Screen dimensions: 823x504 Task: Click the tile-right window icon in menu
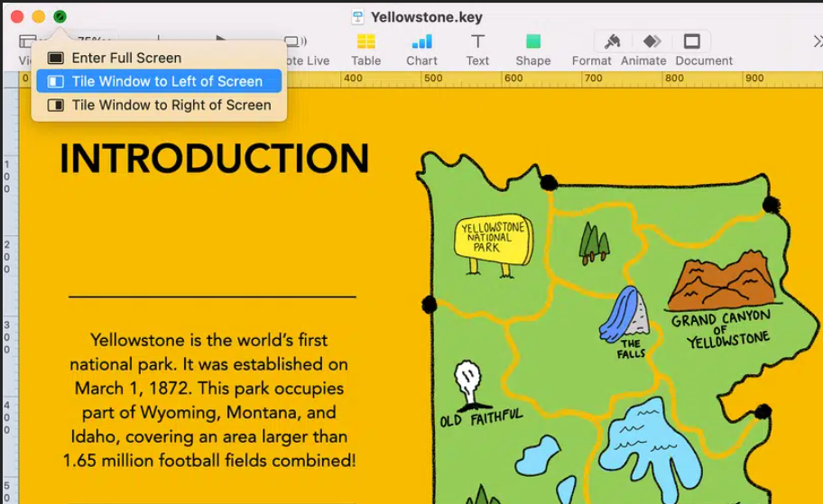[56, 105]
